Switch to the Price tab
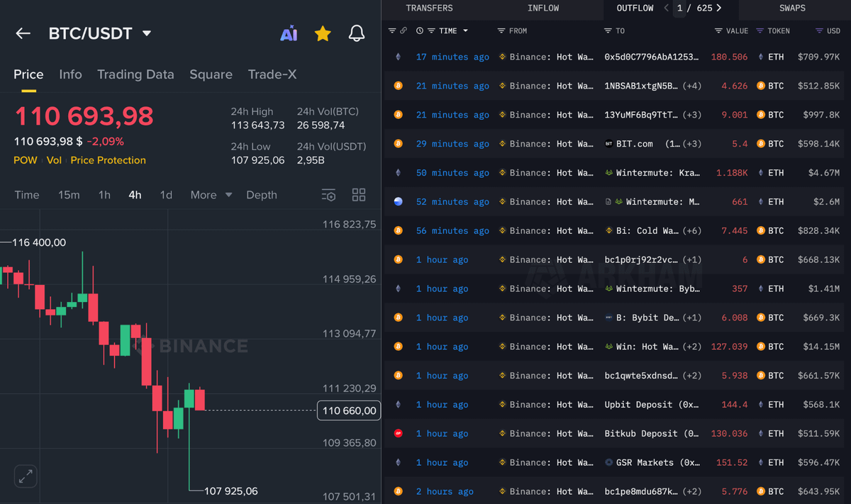 28,74
